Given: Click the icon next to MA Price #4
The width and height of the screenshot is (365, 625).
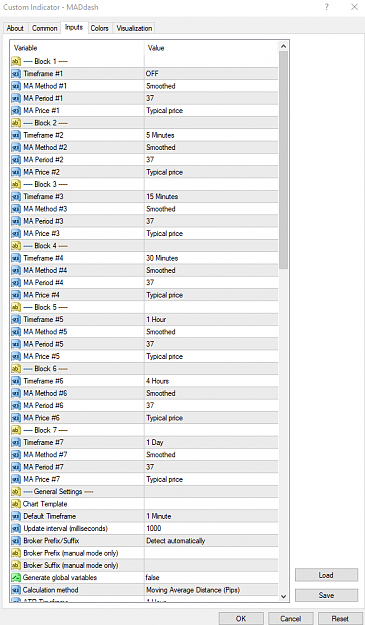Looking at the screenshot, I should (16, 295).
